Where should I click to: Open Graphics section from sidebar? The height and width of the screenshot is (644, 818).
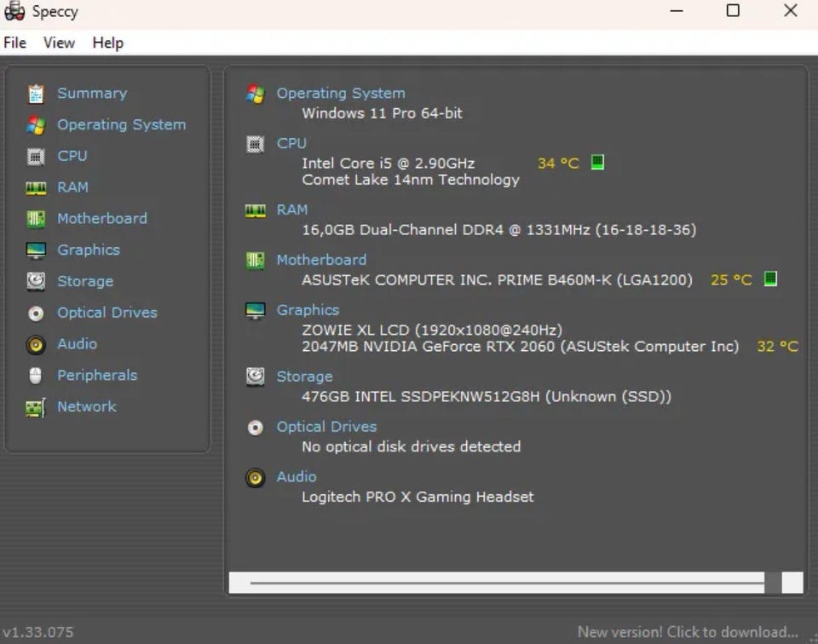[x=88, y=250]
